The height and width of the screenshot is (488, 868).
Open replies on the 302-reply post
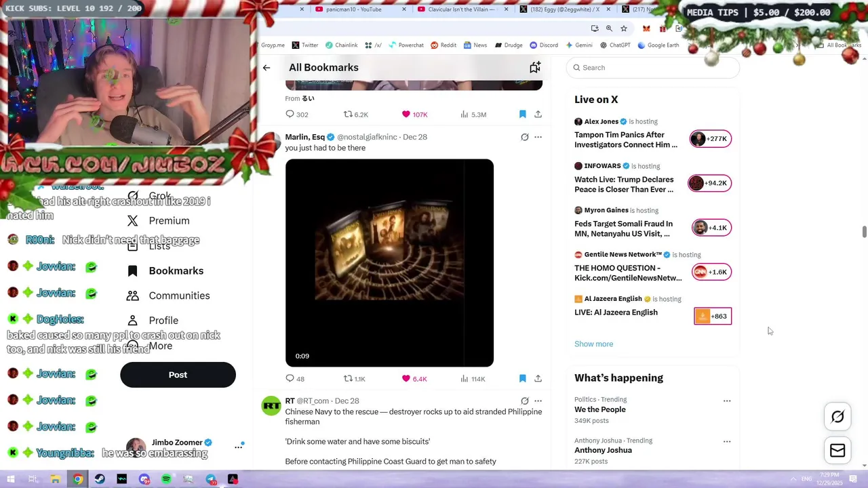(x=296, y=115)
